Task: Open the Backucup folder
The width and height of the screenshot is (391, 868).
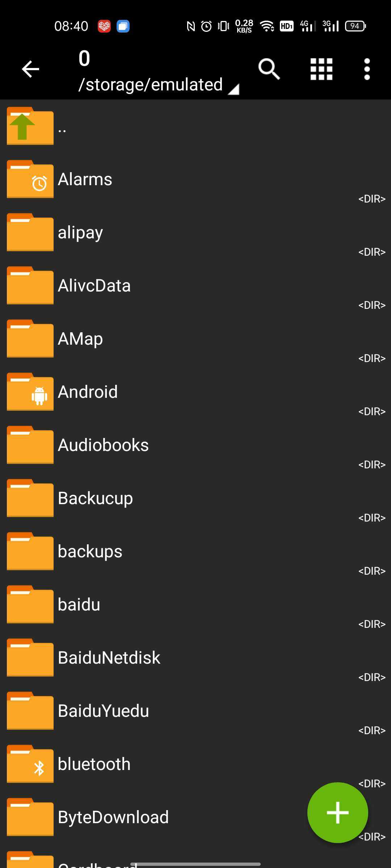Action: coord(95,498)
